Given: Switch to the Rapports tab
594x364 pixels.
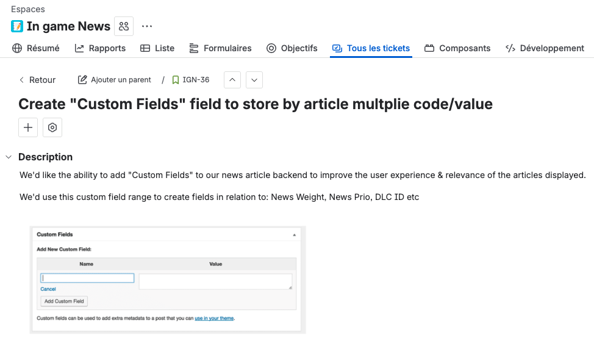Looking at the screenshot, I should pos(100,48).
